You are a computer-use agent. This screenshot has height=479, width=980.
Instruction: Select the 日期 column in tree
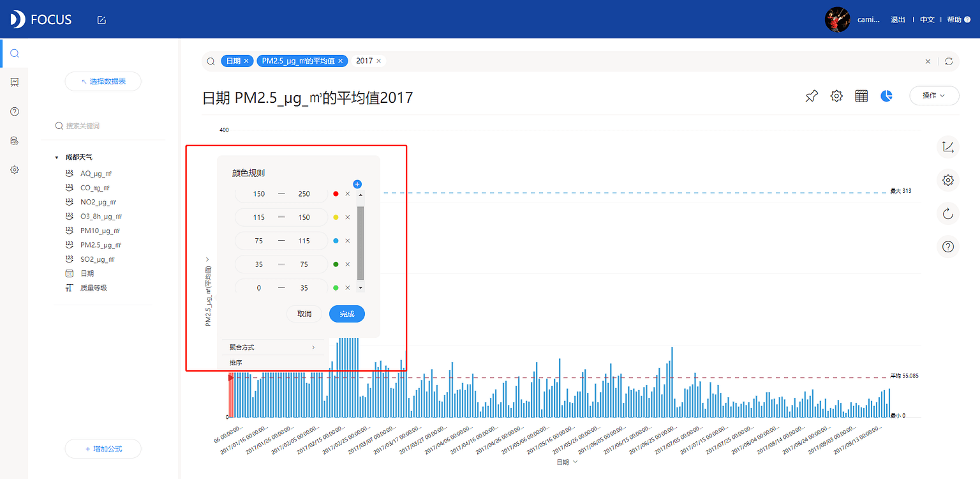click(x=87, y=273)
